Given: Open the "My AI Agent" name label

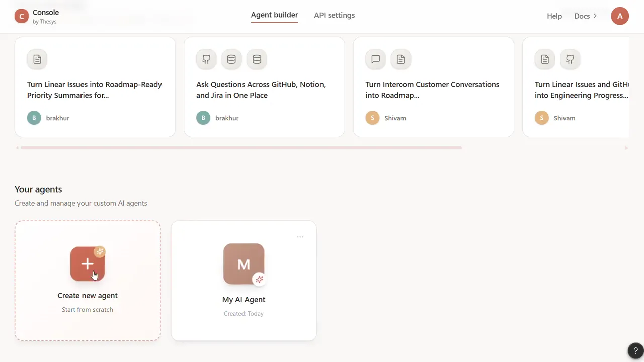Looking at the screenshot, I should point(244,300).
